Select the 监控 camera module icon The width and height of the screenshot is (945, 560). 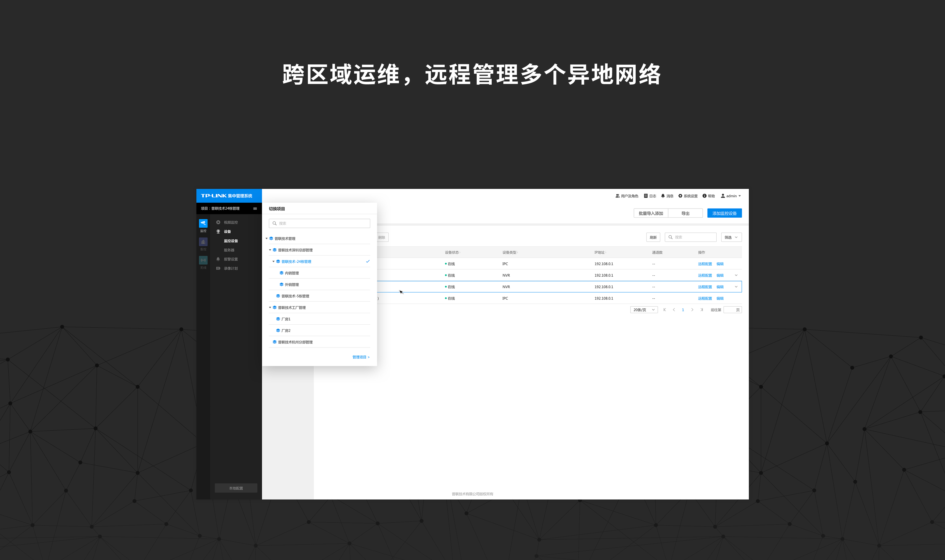point(203,223)
